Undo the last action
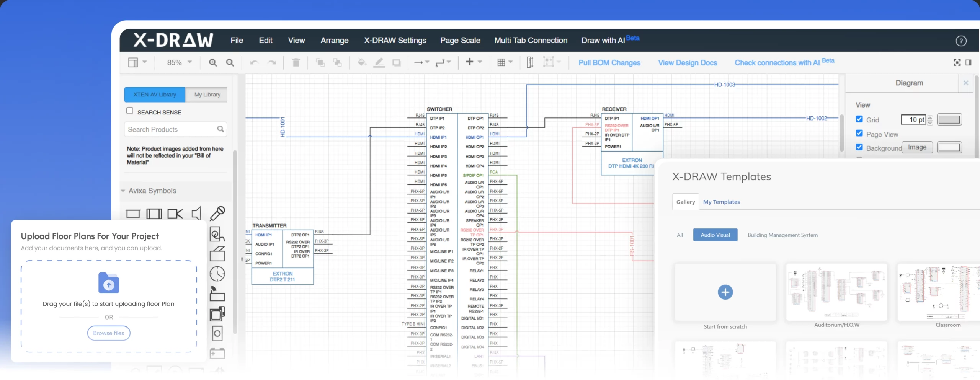980x380 pixels. click(254, 63)
